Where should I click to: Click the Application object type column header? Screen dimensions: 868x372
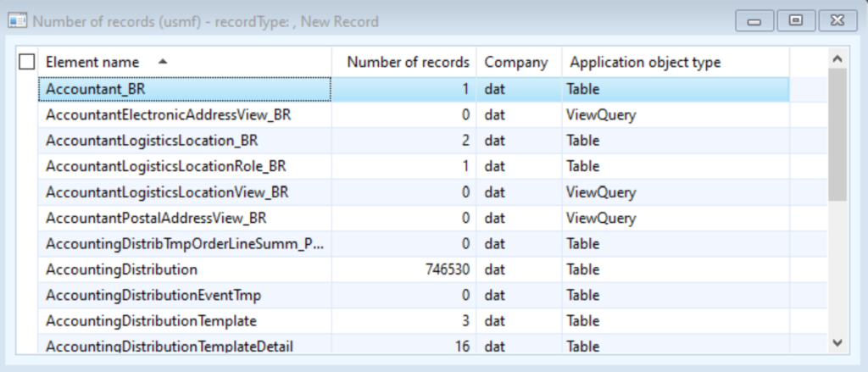(x=676, y=62)
